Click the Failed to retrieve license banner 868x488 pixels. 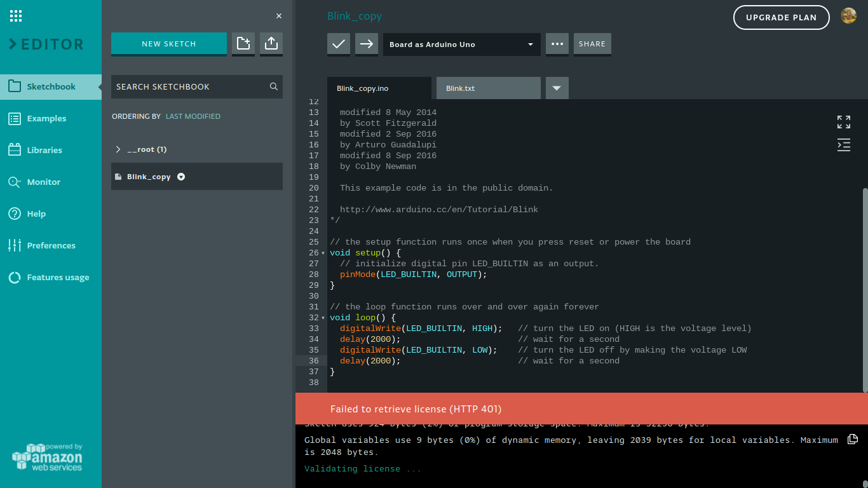tap(581, 409)
